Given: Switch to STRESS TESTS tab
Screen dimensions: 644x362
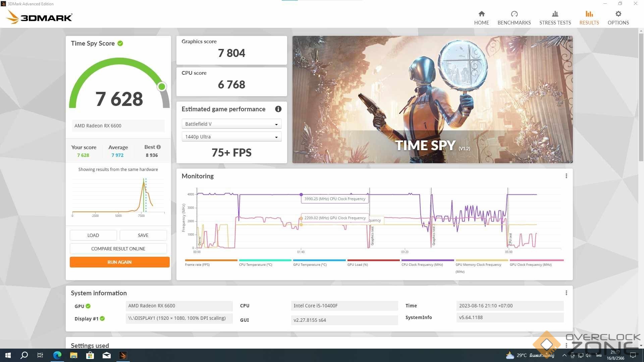Looking at the screenshot, I should coord(555,18).
